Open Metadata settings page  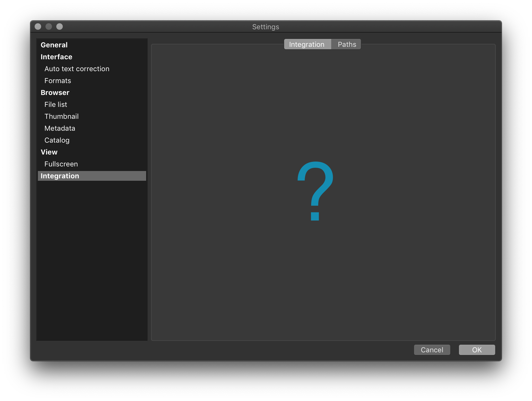click(60, 128)
